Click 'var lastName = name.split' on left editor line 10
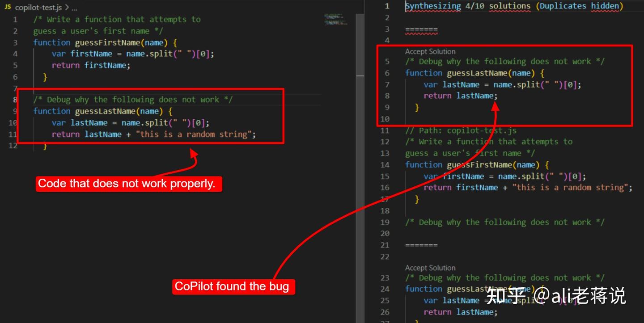 (x=110, y=123)
